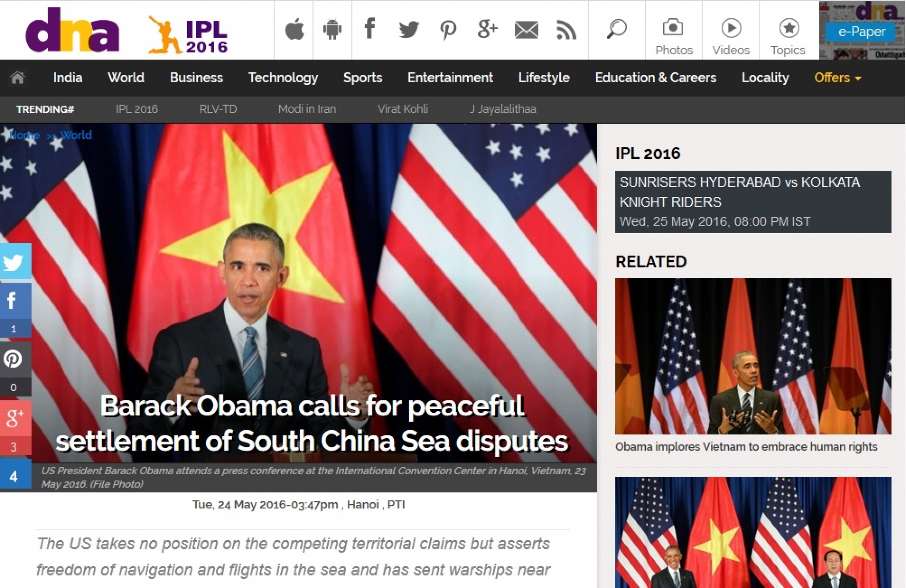Viewport: 906px width, 588px height.
Task: Share article via Twitter sidebar icon
Action: [x=15, y=261]
